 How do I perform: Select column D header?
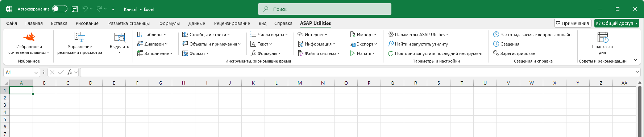click(91, 83)
